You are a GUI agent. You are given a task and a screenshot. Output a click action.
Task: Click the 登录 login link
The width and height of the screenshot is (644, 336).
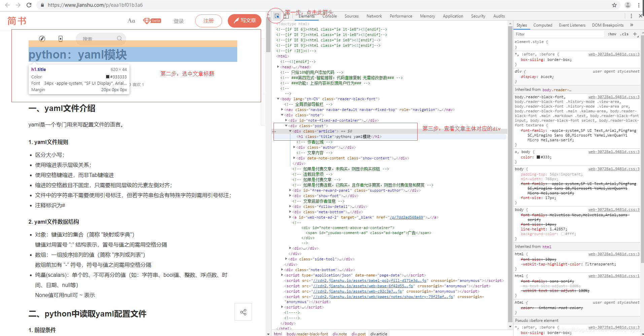click(x=179, y=21)
